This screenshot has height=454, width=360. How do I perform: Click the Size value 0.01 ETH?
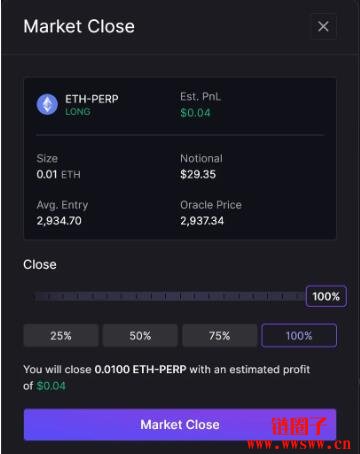coord(59,174)
